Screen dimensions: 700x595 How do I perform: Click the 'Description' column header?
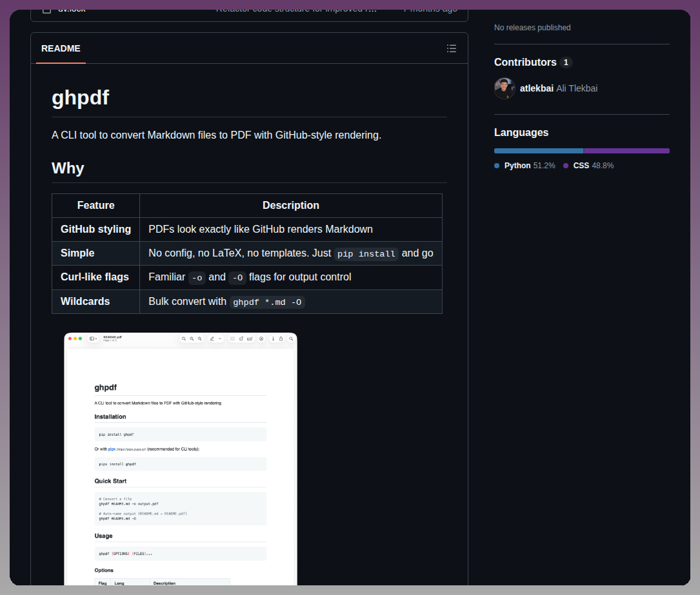point(290,206)
